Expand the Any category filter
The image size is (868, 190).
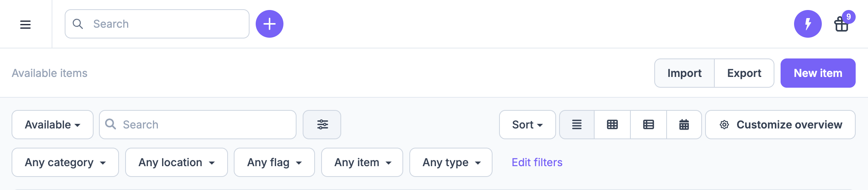(65, 162)
